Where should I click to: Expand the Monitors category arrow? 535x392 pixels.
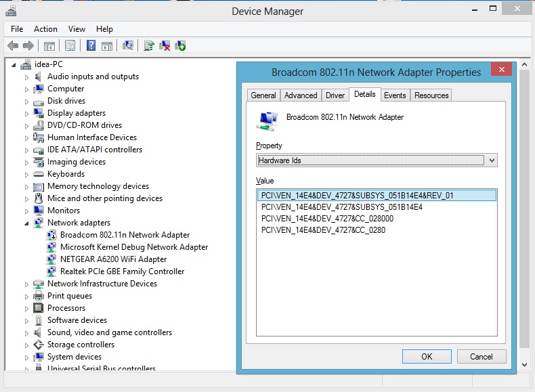pyautogui.click(x=26, y=211)
